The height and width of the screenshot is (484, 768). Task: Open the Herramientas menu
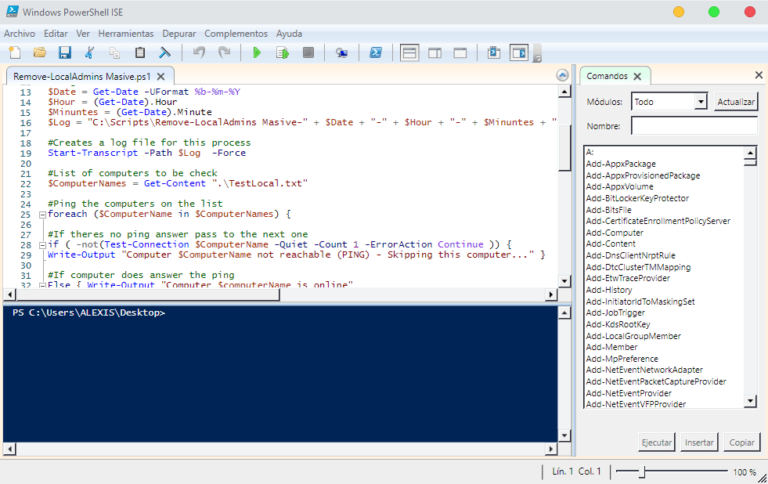pyautogui.click(x=126, y=34)
